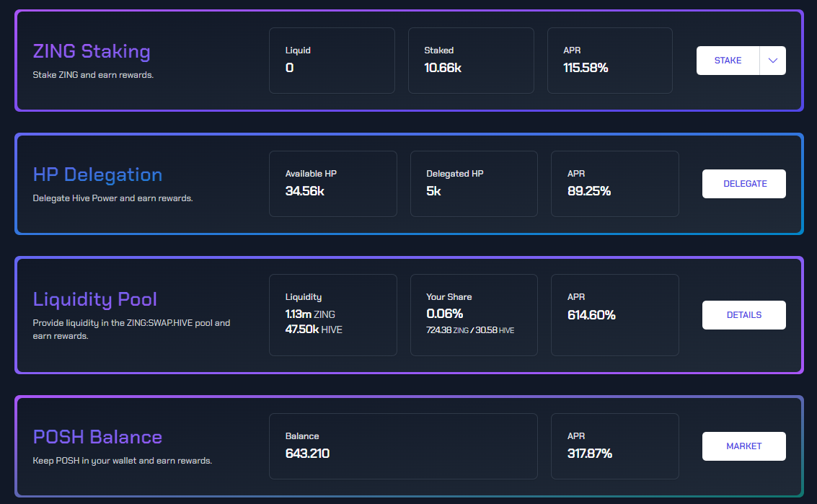Screen dimensions: 817x504
Task: Click the Your Share label
Action: [449, 297]
